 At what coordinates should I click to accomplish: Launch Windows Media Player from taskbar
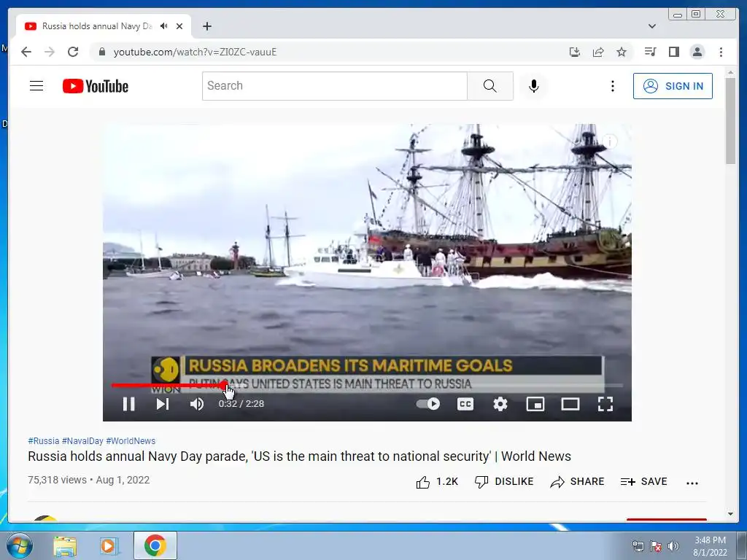click(x=108, y=545)
